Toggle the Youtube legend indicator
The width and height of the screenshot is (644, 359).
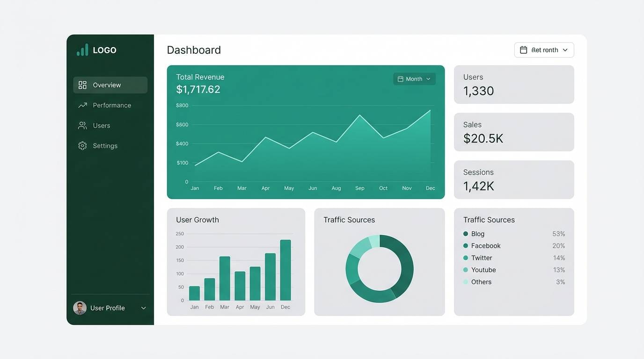tap(466, 270)
